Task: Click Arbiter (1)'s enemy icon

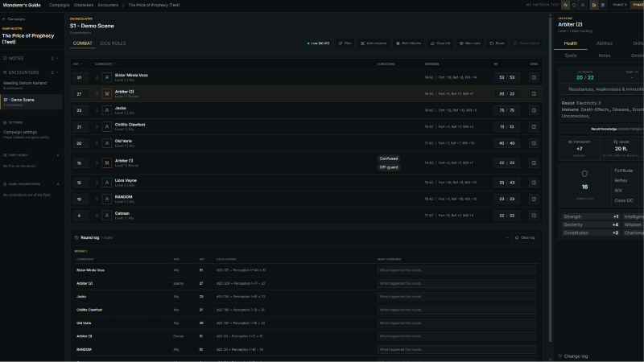Action: [107, 163]
